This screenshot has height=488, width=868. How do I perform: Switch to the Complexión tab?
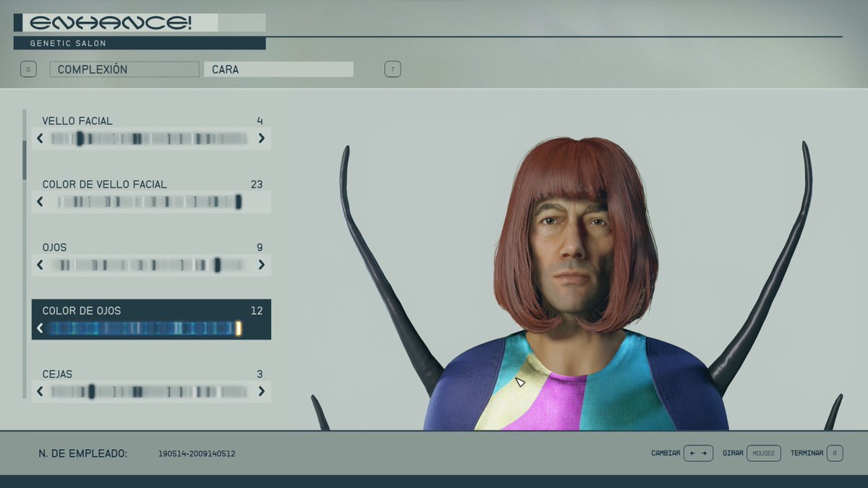point(124,69)
